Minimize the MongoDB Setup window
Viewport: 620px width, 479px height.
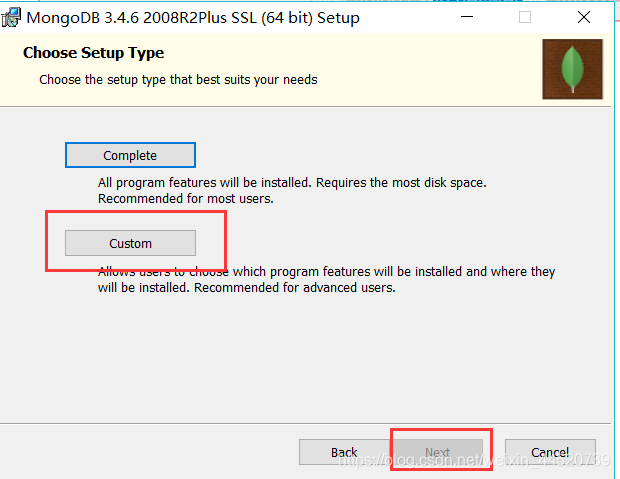click(467, 17)
